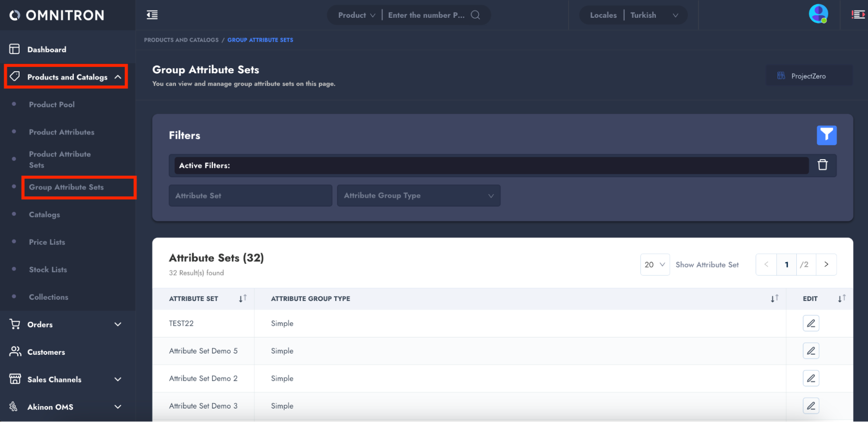Viewport: 868px width, 422px height.
Task: Click the Attribute Set filter field
Action: coord(250,196)
